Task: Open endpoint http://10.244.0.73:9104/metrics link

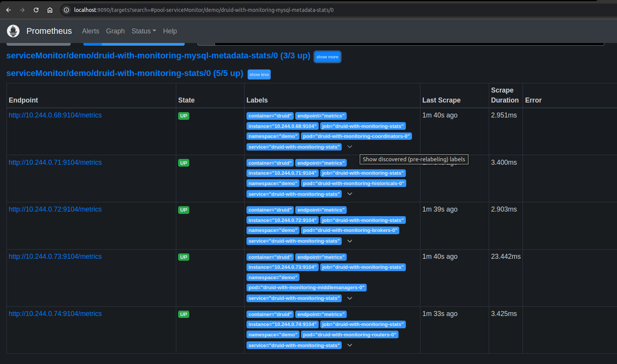Action: pyautogui.click(x=55, y=256)
